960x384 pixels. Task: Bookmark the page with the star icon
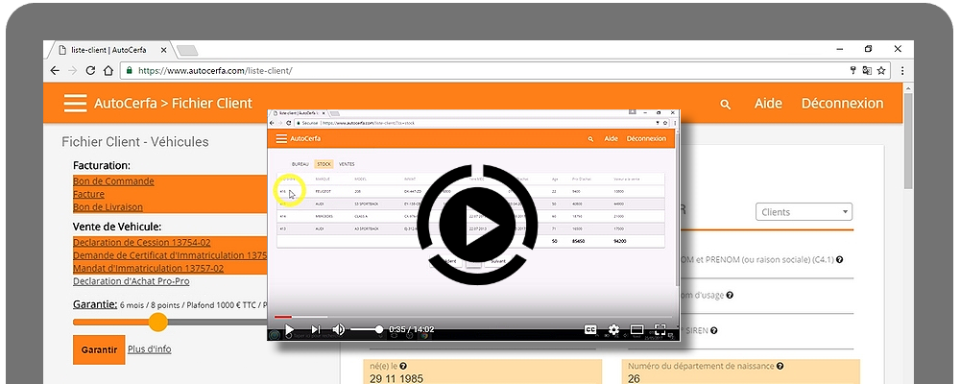pyautogui.click(x=881, y=70)
